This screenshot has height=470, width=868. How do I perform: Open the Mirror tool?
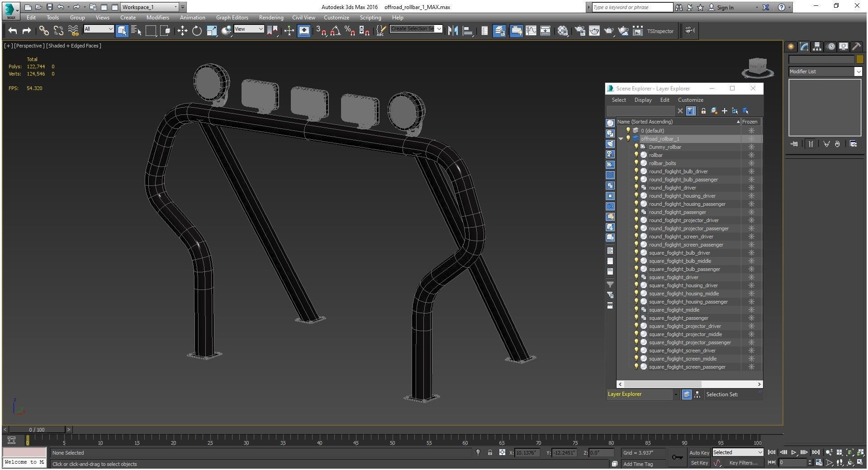pyautogui.click(x=453, y=31)
